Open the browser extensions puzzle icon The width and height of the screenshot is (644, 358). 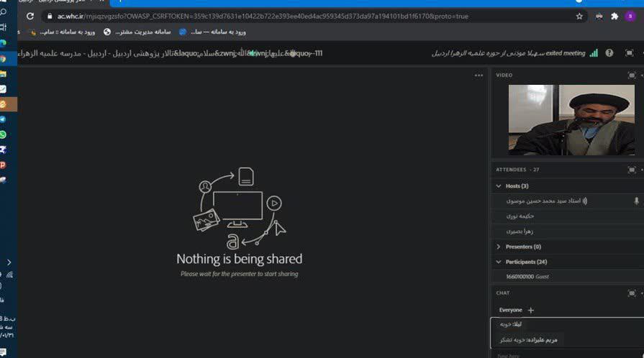[x=614, y=16]
